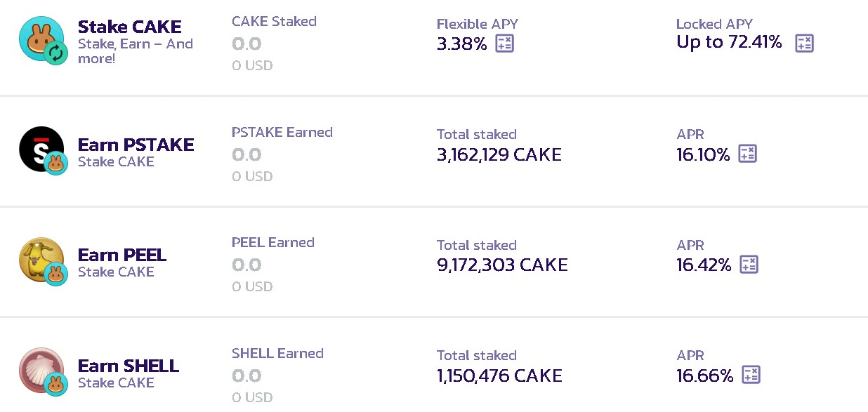Select the 9,172,303 CAKE total staked text

point(502,265)
